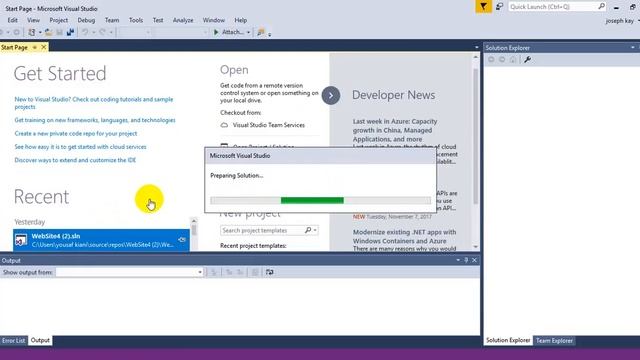640x360 pixels.
Task: Click the Navigate Forward toolbar icon
Action: 16,32
